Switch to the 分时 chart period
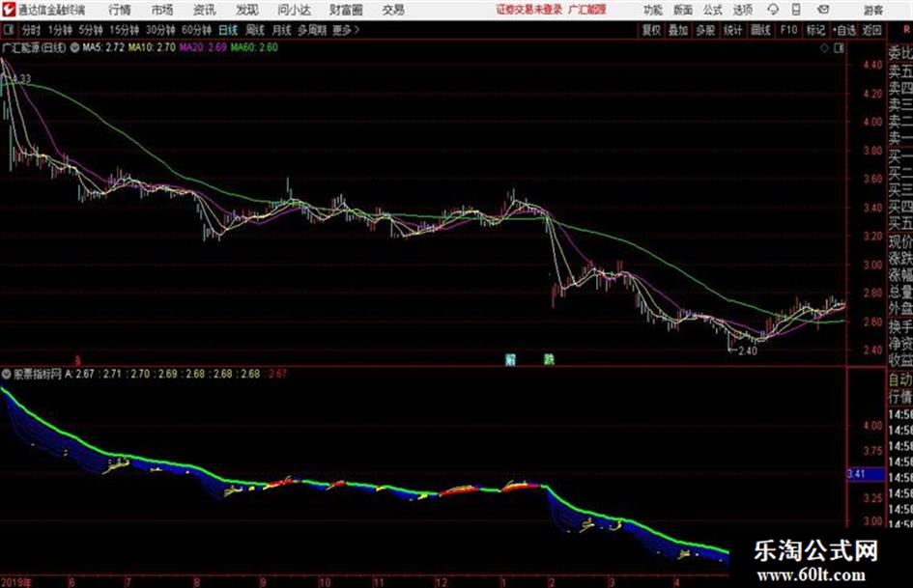Viewport: 913px width, 588px height. coord(31,30)
